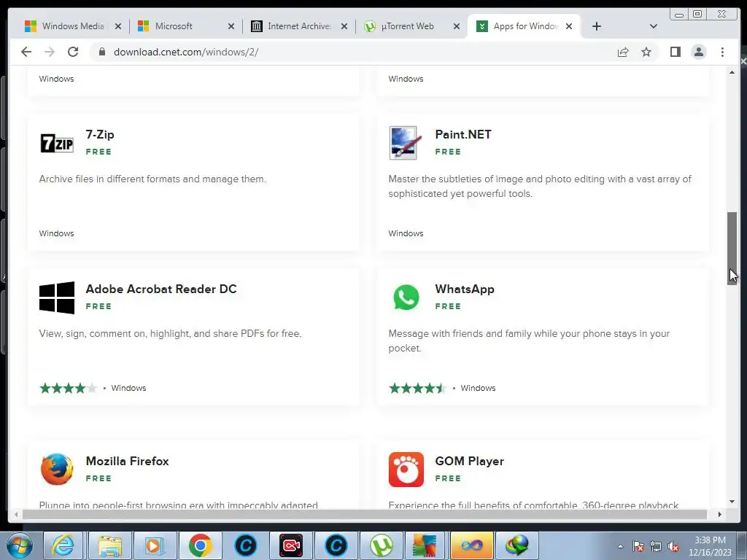The image size is (747, 560).
Task: Click the horizontal scrollbar left arrow
Action: pos(16,514)
